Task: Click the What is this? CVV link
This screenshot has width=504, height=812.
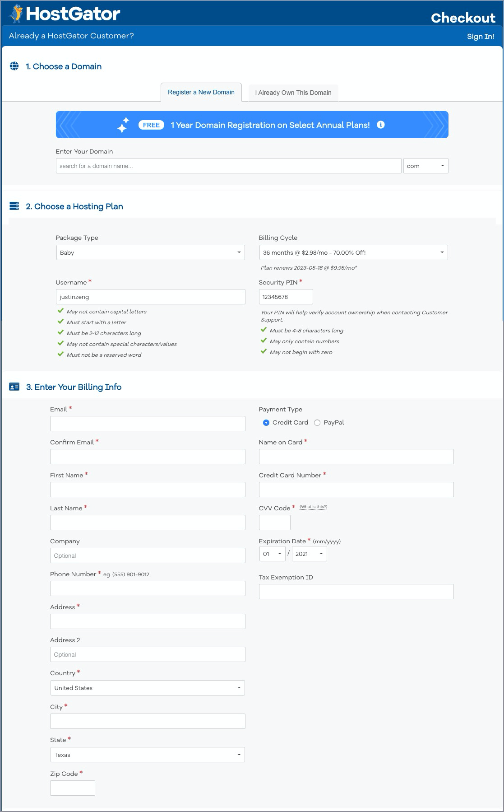Action: tap(313, 507)
